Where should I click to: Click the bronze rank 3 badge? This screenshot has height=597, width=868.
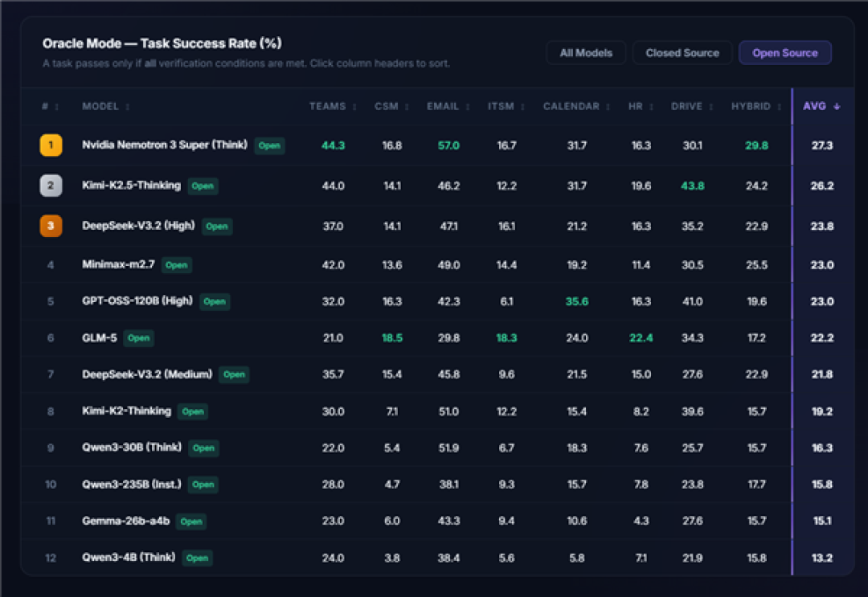(51, 226)
